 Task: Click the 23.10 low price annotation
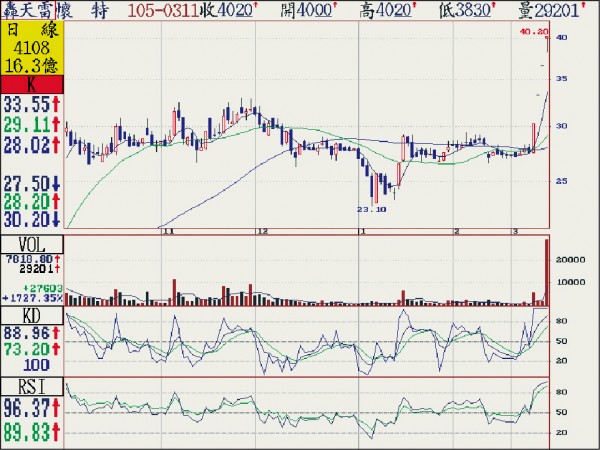tap(372, 209)
